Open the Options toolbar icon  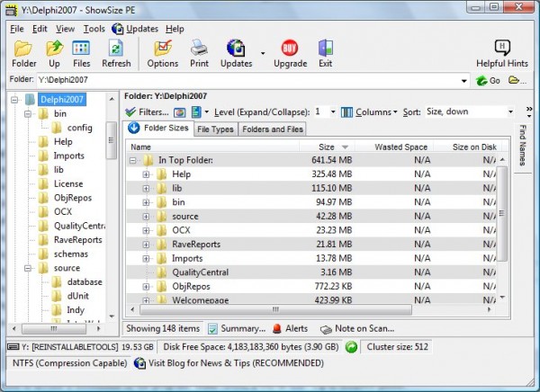pyautogui.click(x=163, y=53)
